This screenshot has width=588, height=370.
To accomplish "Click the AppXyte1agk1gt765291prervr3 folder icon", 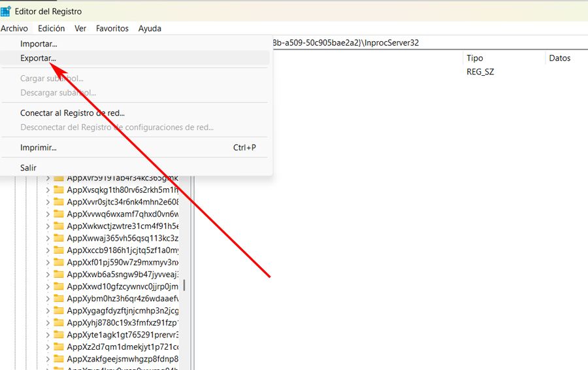I will pyautogui.click(x=59, y=335).
